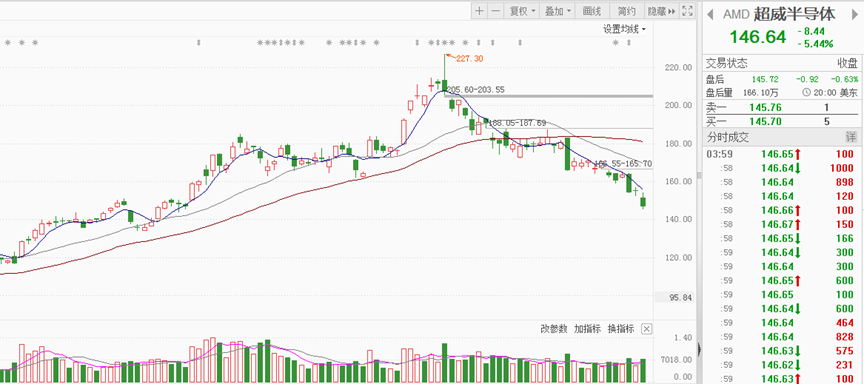Viewport: 864px width, 384px height.
Task: Close the volume indicator panel
Action: 647,329
